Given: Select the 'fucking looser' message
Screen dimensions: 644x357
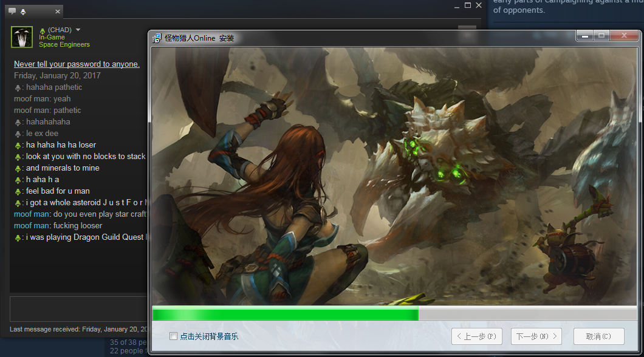Looking at the screenshot, I should coord(78,225).
